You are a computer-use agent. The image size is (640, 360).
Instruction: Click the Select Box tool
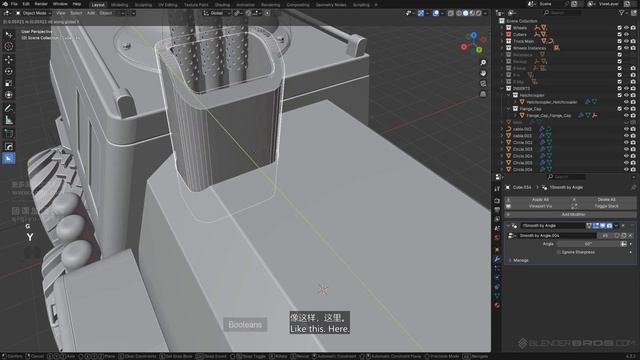9,35
